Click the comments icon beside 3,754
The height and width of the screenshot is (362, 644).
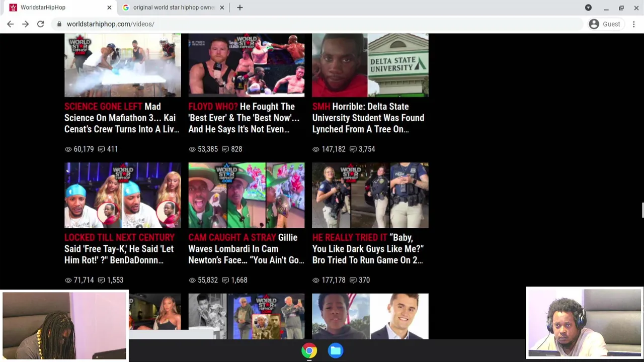[x=353, y=149]
